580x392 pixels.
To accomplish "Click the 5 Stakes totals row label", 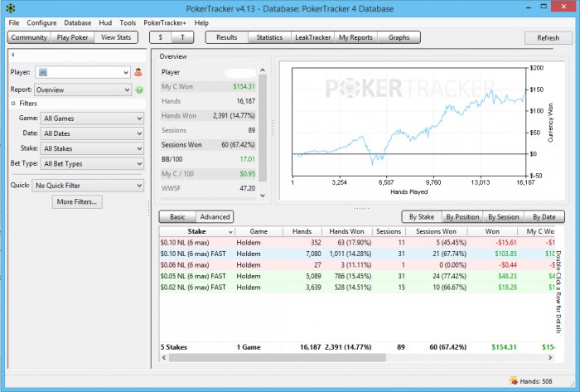I will (173, 347).
